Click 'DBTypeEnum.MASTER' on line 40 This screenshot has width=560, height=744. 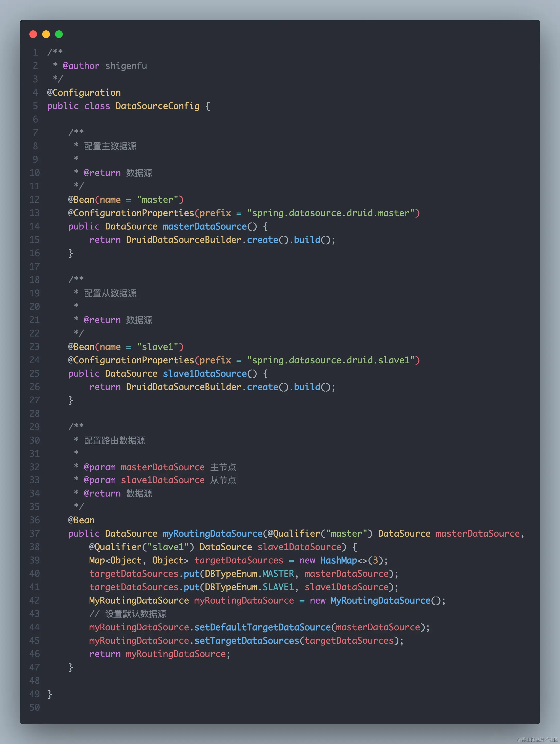pos(249,573)
